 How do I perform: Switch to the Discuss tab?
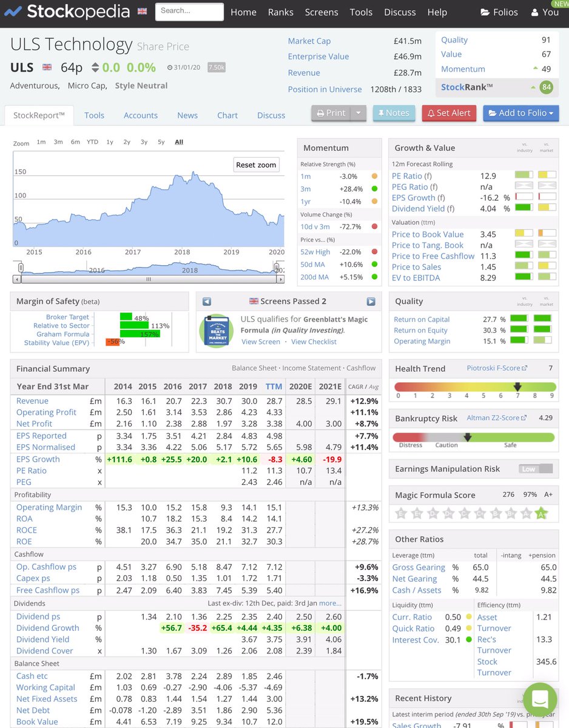pos(271,115)
